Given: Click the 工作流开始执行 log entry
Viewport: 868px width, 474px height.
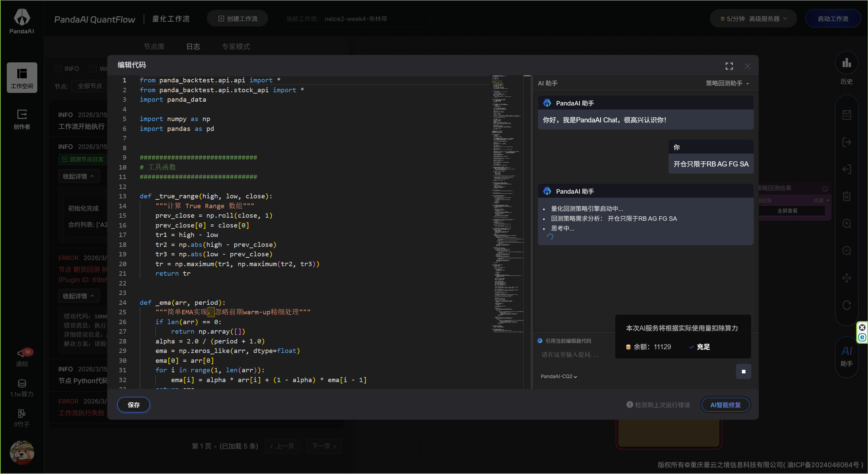Looking at the screenshot, I should [x=81, y=126].
